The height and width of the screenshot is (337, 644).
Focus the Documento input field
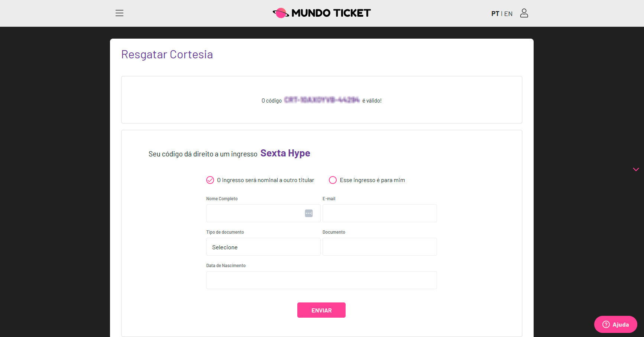tap(379, 247)
